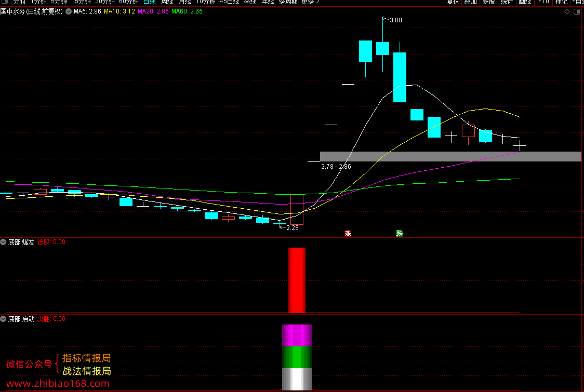Switch to the 分时 period tab
584x392 pixels.
(x=19, y=2)
